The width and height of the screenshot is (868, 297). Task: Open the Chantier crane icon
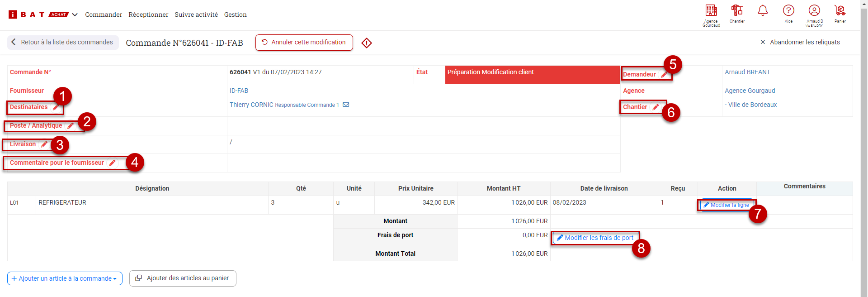click(737, 11)
